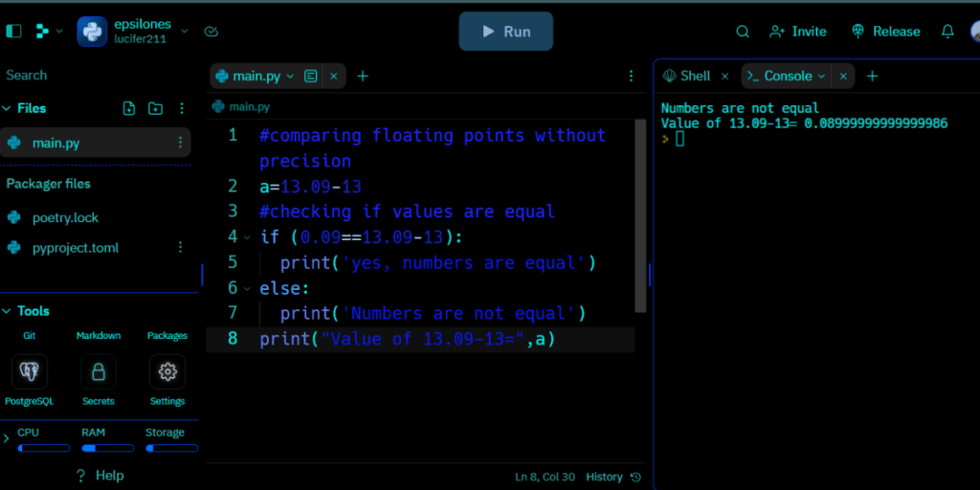Fold the if block on line 4
Screen dimensions: 980x490
tap(246, 237)
